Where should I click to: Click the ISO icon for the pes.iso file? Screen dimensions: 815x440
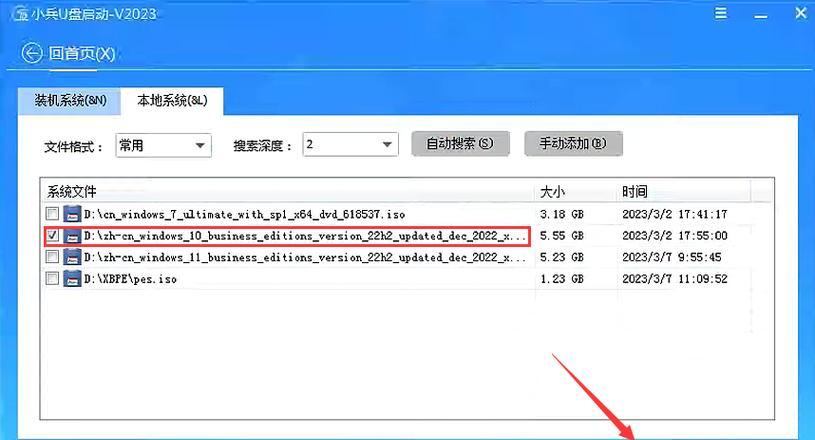(x=72, y=279)
